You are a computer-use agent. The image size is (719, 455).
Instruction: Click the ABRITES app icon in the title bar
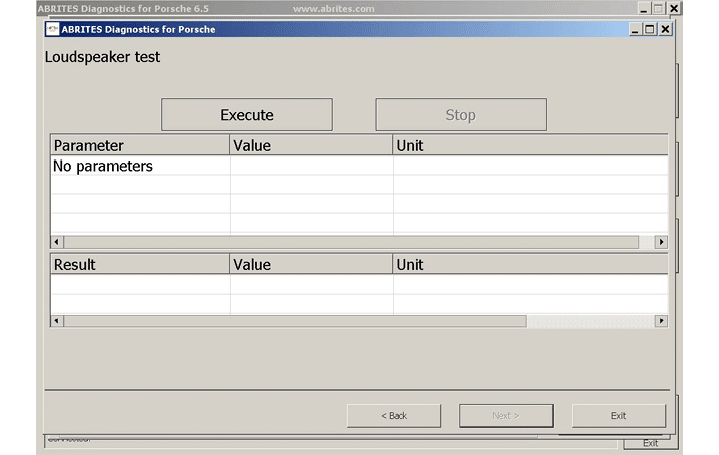point(52,29)
